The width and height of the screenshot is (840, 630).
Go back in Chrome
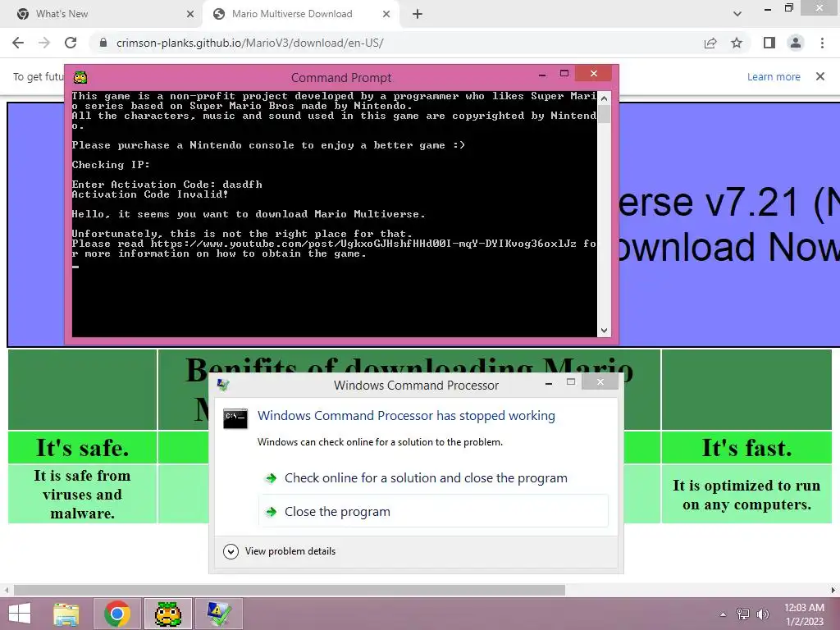pos(18,43)
